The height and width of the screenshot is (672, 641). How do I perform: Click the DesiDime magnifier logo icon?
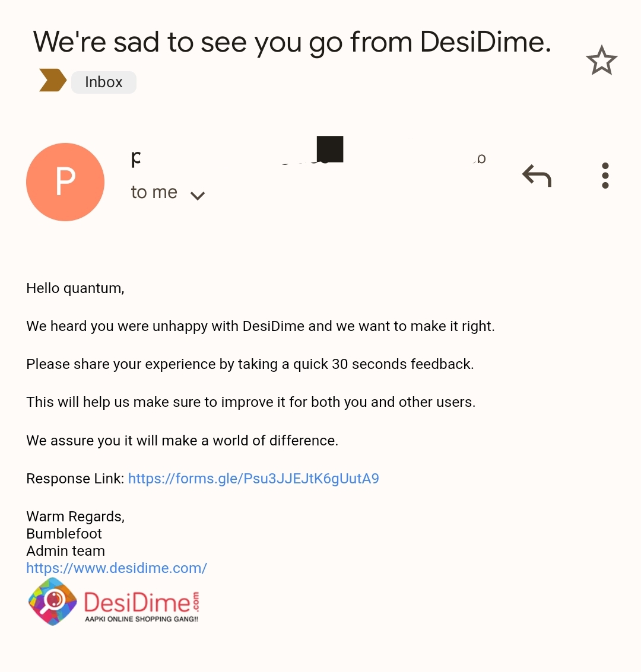click(53, 601)
